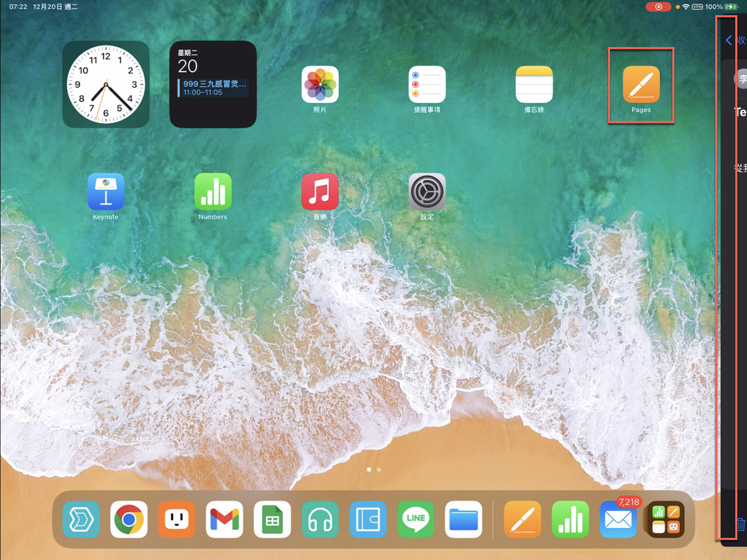The height and width of the screenshot is (560, 747).
Task: Open the Pages app on home screen
Action: point(640,84)
